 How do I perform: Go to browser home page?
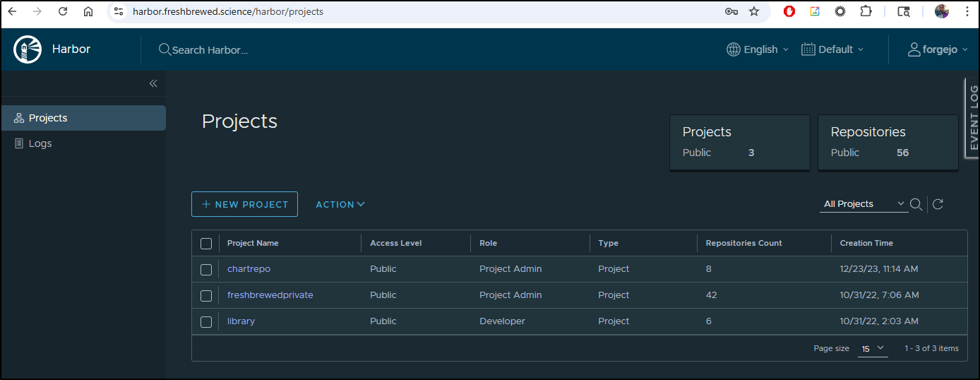click(x=88, y=11)
